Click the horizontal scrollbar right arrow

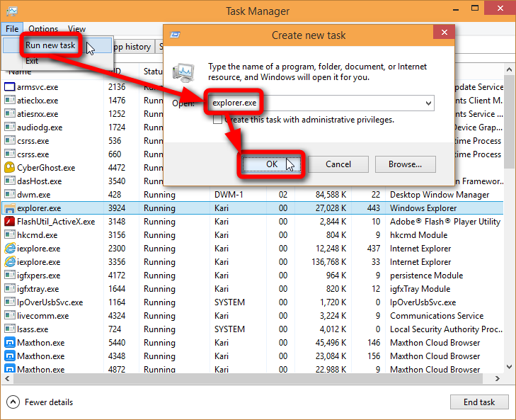tap(497, 378)
